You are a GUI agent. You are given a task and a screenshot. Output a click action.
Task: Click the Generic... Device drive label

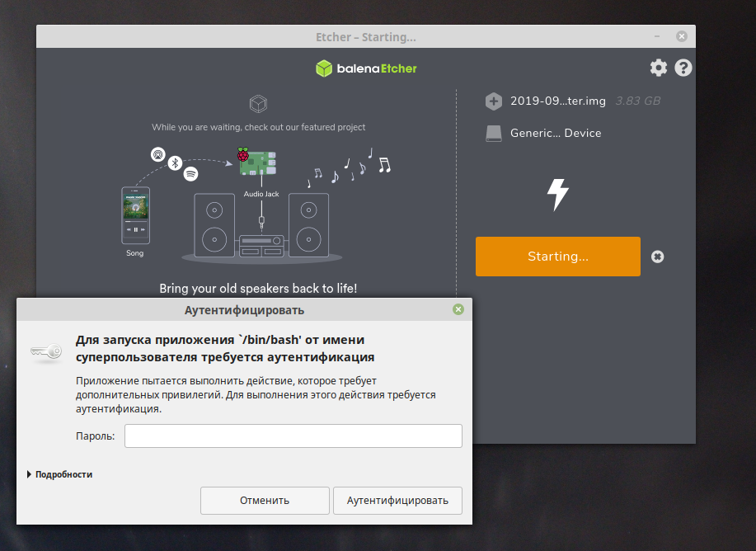pos(556,133)
